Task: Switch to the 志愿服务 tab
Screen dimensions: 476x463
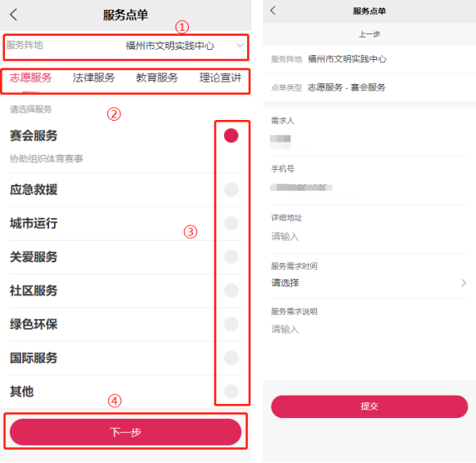Action: (31, 77)
